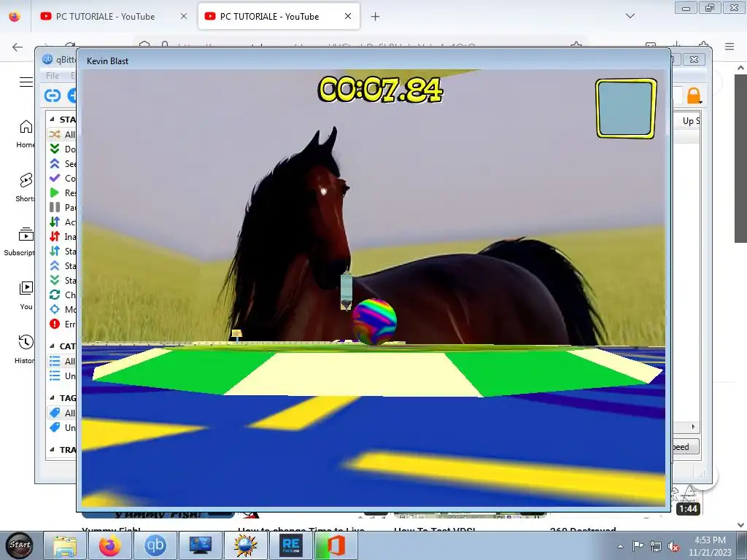The height and width of the screenshot is (560, 747).
Task: Open YouTube Shorts in the sidebar
Action: point(26,187)
